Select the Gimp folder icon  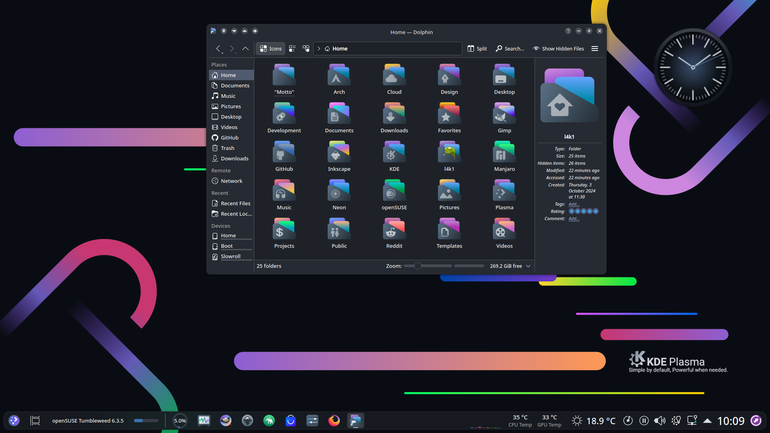(504, 114)
